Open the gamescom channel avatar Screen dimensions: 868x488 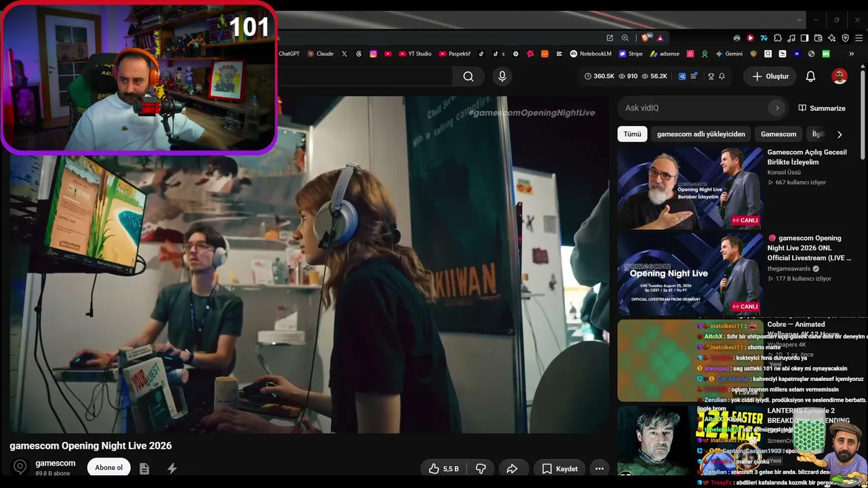point(20,467)
